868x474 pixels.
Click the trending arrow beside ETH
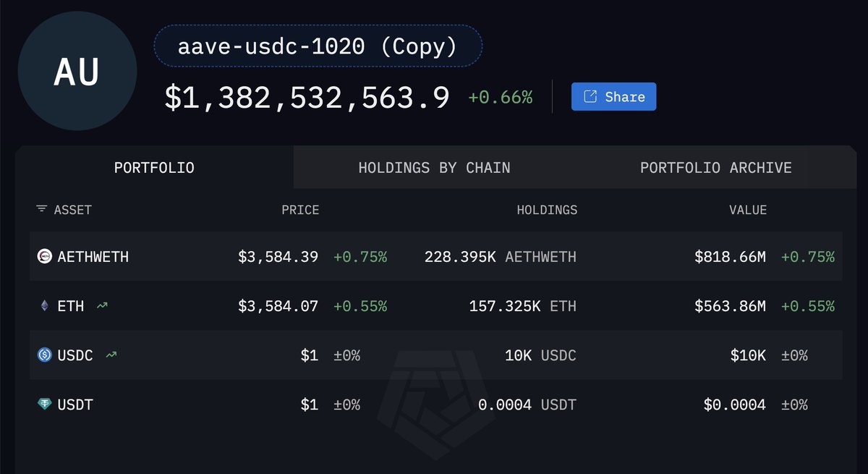(x=102, y=306)
